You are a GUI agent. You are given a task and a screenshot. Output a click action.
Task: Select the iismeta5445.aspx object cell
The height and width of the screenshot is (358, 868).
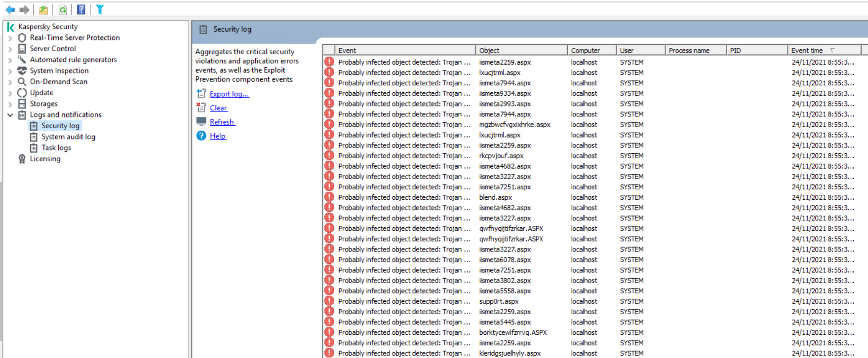(x=505, y=322)
